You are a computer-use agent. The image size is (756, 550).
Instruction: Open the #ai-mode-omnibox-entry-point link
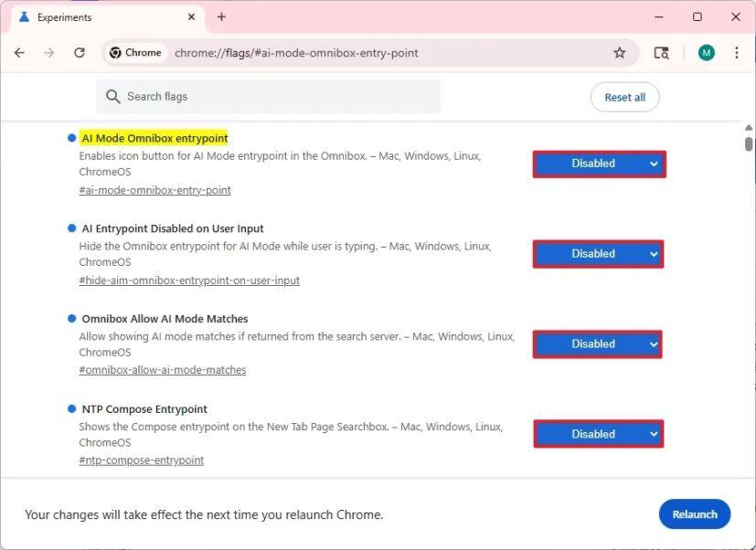pyautogui.click(x=154, y=190)
